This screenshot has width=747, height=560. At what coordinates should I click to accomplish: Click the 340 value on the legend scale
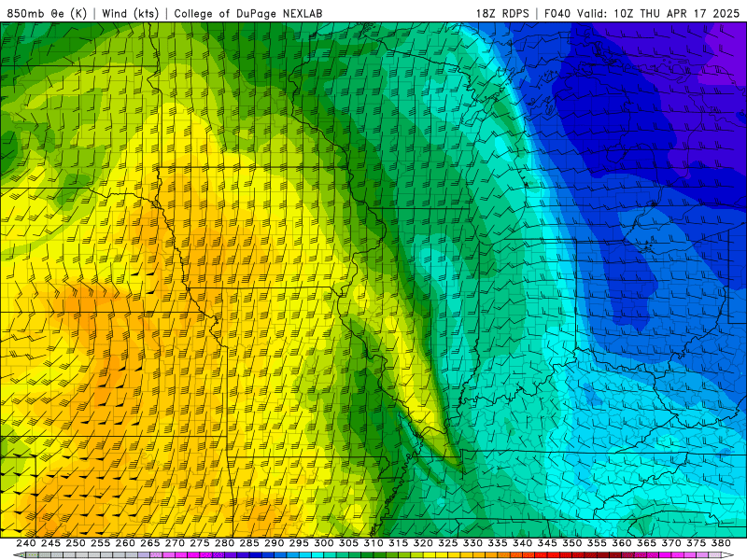[x=522, y=543]
